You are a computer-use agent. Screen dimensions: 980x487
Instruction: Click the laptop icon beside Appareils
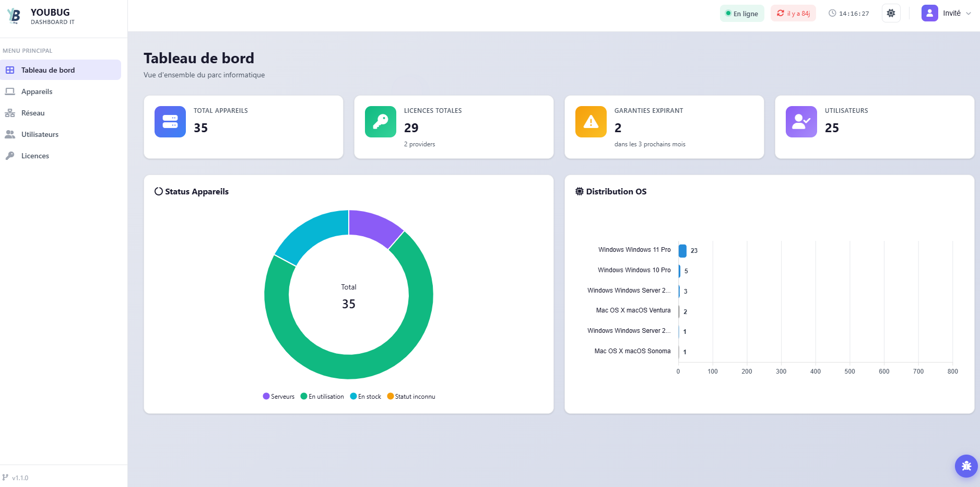click(x=10, y=91)
